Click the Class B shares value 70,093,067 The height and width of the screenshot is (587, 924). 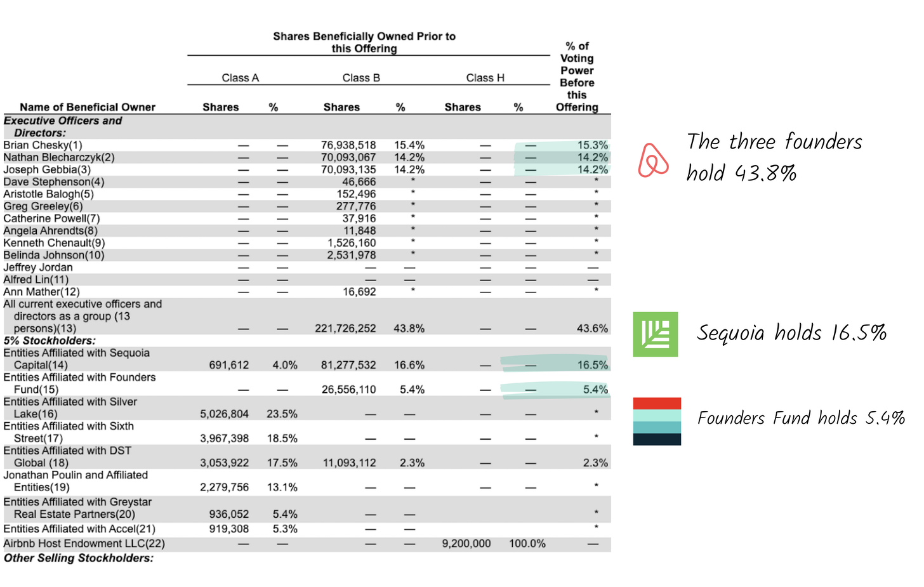[348, 157]
